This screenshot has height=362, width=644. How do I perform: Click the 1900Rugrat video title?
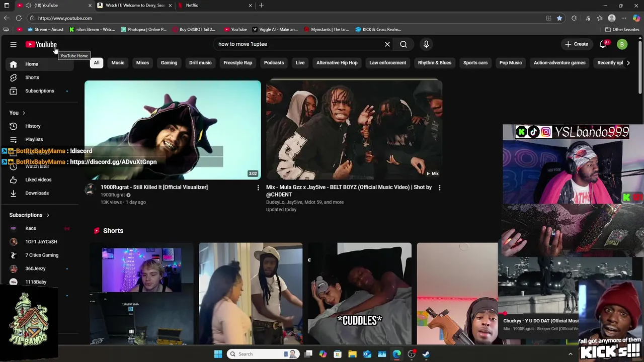(x=154, y=187)
